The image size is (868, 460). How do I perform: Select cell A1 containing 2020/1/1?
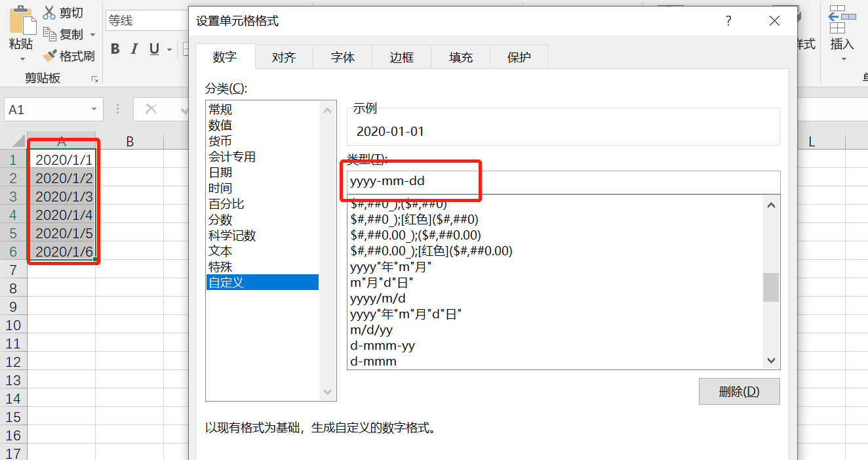click(x=62, y=159)
